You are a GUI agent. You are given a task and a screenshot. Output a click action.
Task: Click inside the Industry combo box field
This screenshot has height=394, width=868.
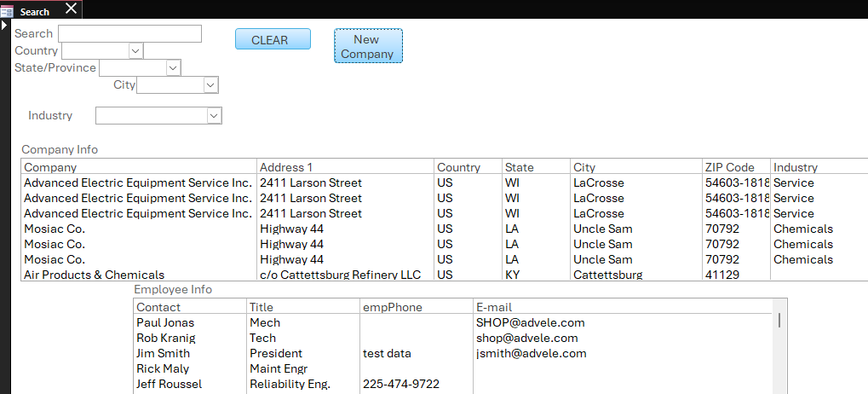tap(152, 116)
